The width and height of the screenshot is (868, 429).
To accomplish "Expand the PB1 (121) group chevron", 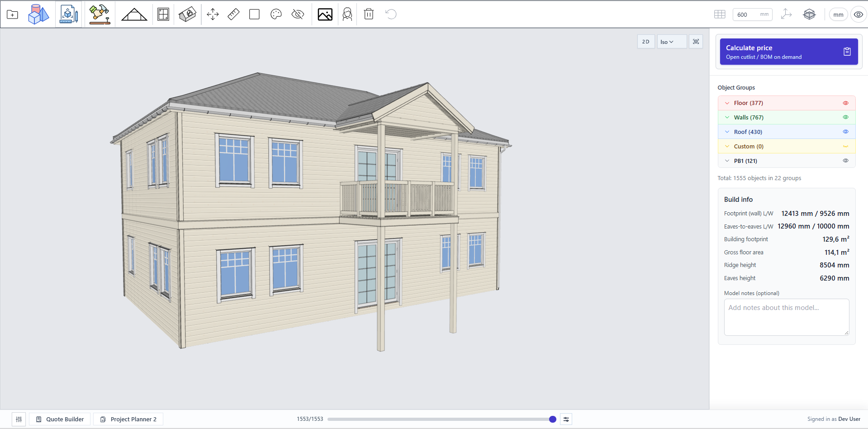I will click(727, 161).
